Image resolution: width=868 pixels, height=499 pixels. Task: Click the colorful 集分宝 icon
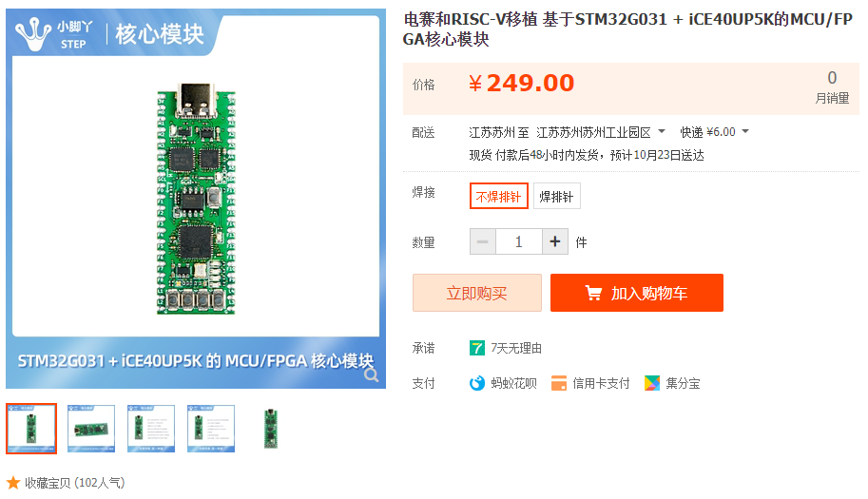coord(652,383)
